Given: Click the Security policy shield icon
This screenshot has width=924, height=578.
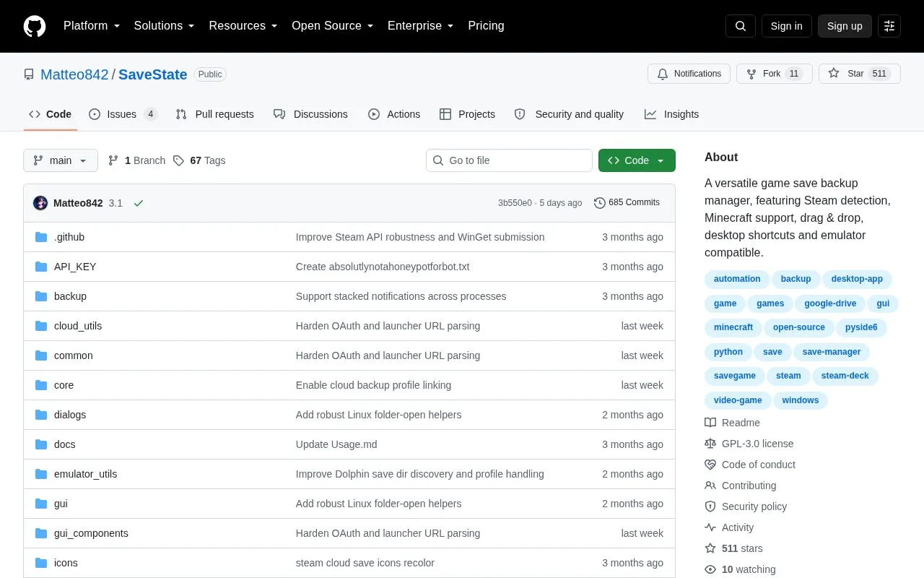Looking at the screenshot, I should (710, 506).
